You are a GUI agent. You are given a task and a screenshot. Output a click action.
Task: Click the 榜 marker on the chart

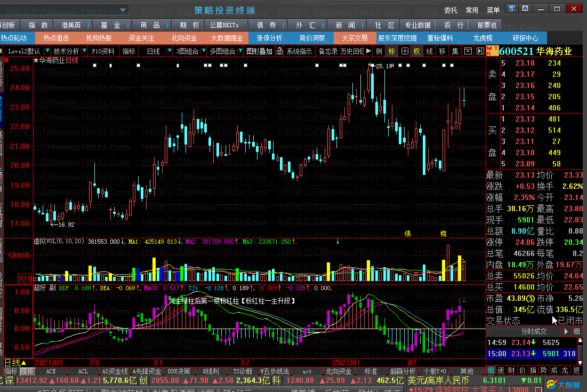coord(443,234)
